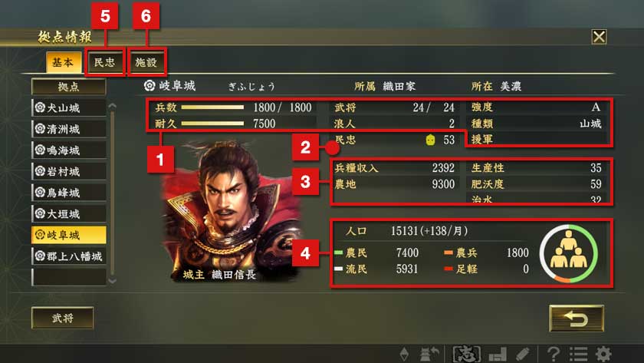The image size is (644, 363).
Task: Switch to the 民忠 tab
Action: [105, 62]
